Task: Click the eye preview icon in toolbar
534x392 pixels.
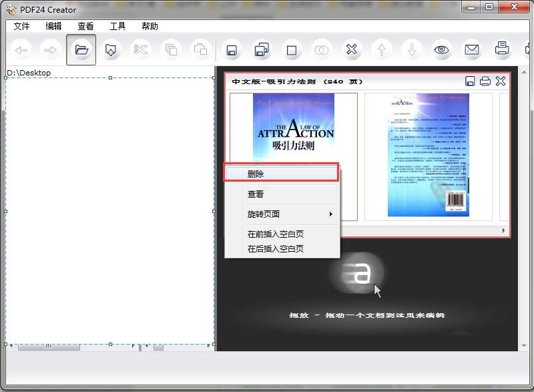Action: (x=441, y=49)
